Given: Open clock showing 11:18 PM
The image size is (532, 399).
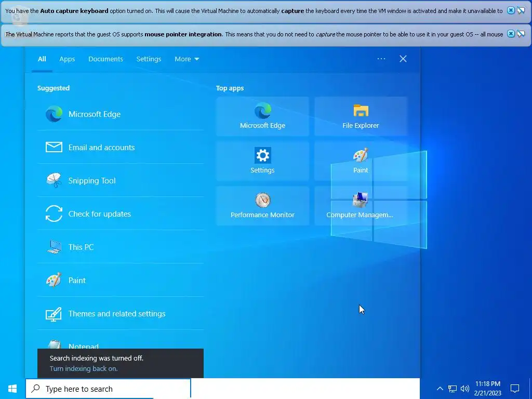Looking at the screenshot, I should pos(487,389).
